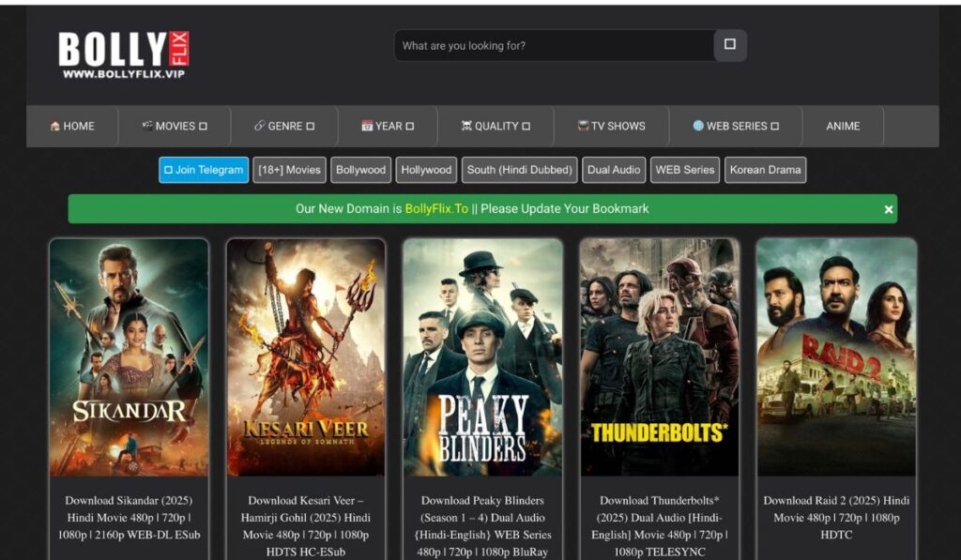Screen dimensions: 961x560
Task: Click the house icon beside HOME
Action: 55,126
